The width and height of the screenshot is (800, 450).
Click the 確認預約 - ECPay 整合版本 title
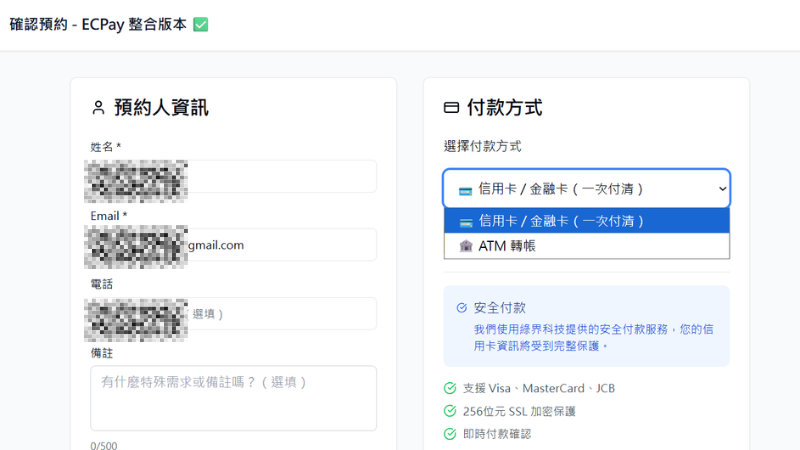click(x=98, y=24)
